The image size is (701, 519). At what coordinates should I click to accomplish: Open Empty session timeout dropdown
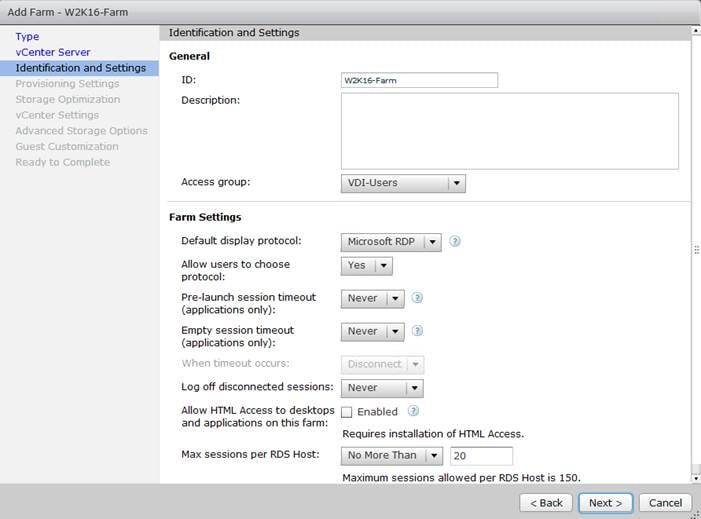[x=372, y=332]
